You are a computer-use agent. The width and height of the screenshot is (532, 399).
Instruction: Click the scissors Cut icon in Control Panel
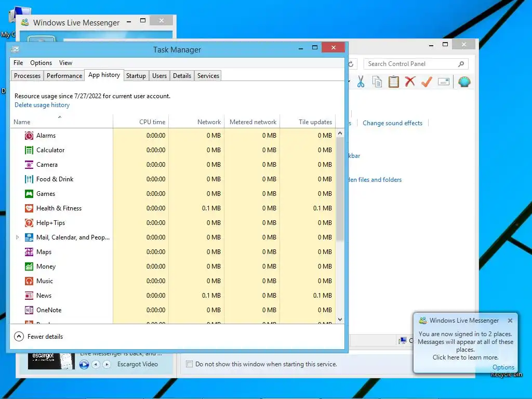point(361,82)
